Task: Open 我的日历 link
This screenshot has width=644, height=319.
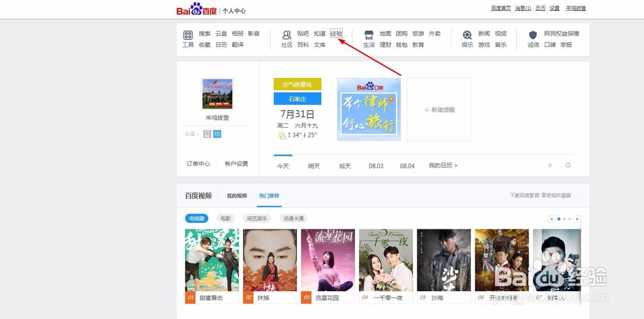Action: [443, 165]
